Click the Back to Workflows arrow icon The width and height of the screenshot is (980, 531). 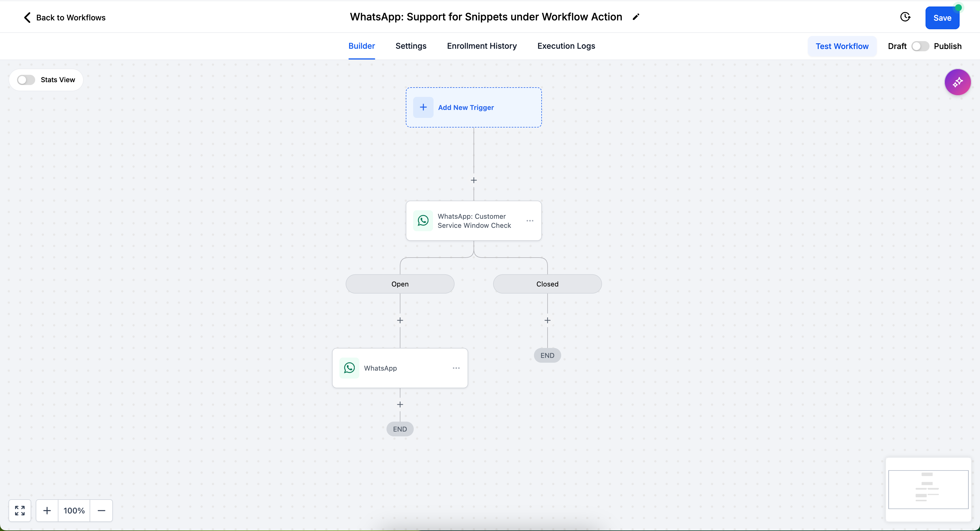[27, 18]
